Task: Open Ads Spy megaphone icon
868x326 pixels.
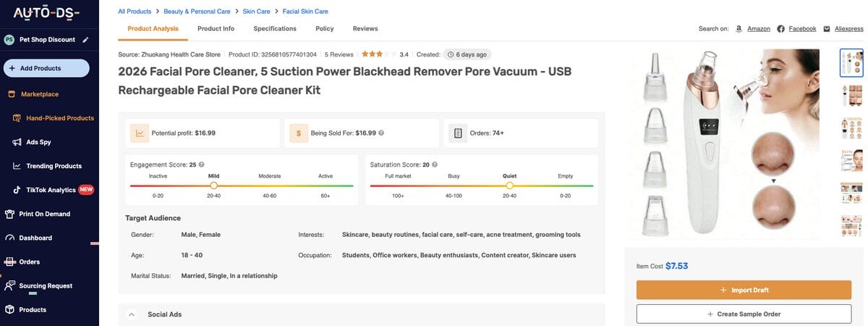Action: [17, 143]
